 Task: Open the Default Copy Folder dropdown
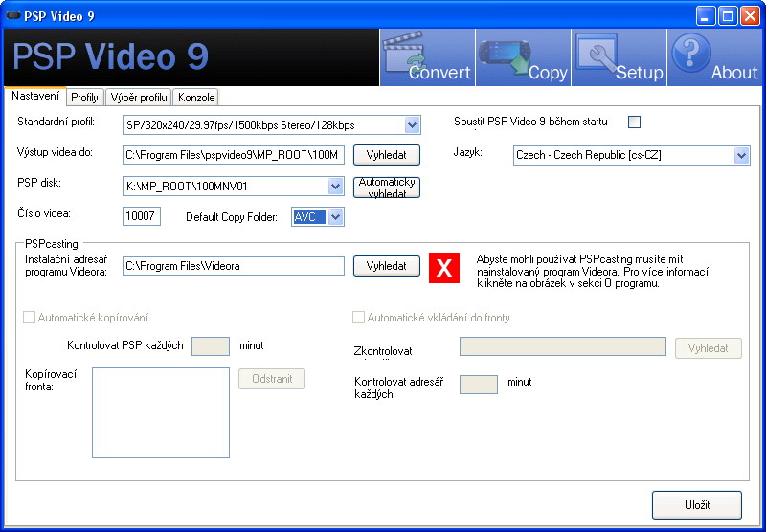point(334,217)
